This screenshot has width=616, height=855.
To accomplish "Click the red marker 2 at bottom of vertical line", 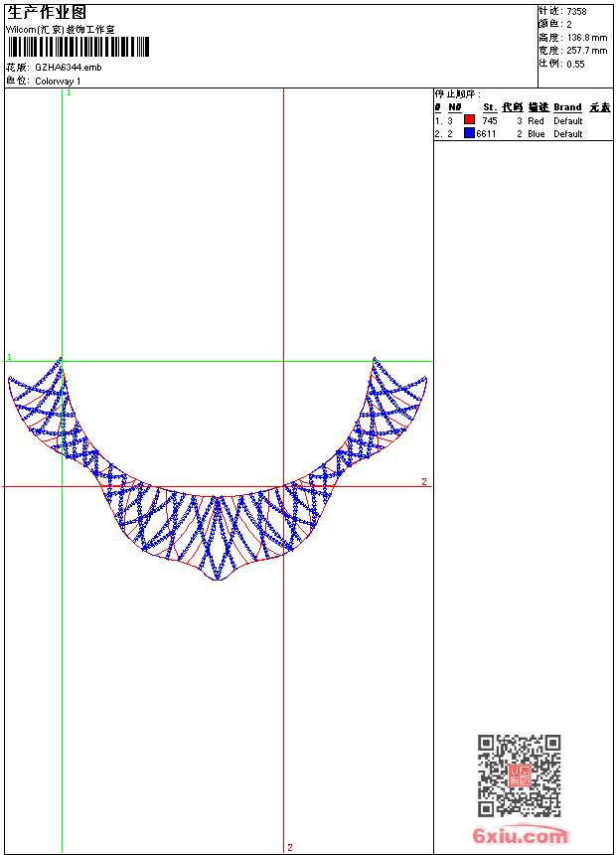I will point(290,847).
